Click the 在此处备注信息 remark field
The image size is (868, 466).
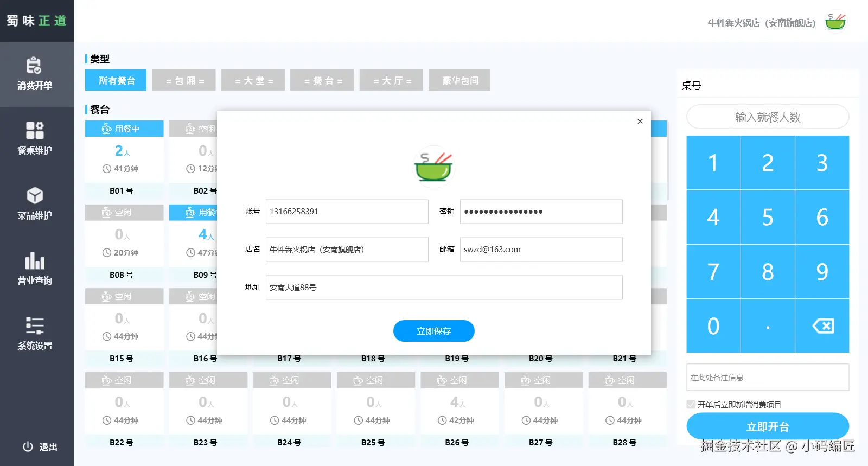pyautogui.click(x=768, y=377)
